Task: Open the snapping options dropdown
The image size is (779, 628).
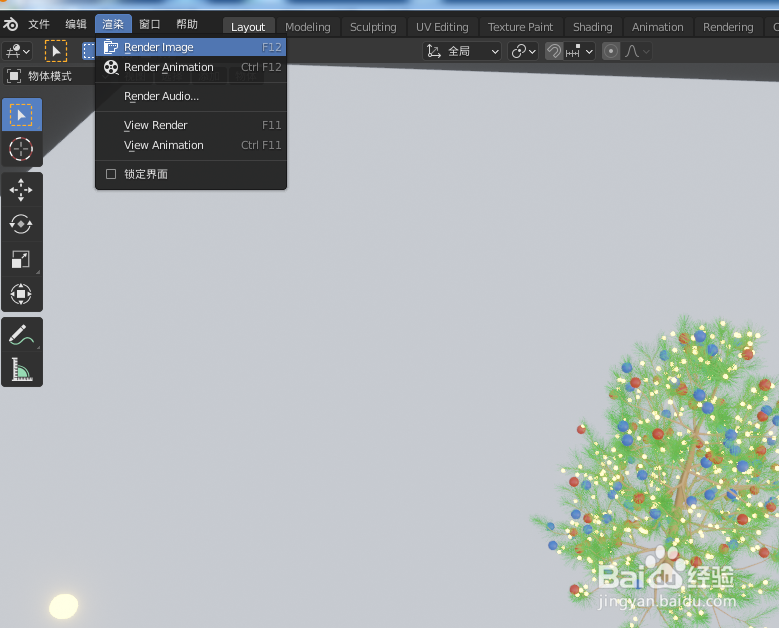Action: click(579, 51)
